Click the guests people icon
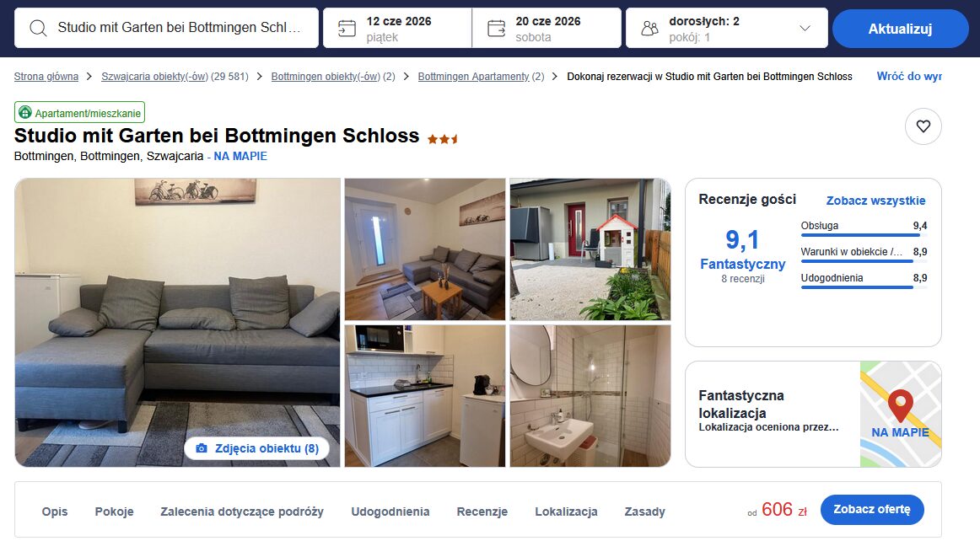Viewport: 980px width, 541px height. tap(650, 28)
